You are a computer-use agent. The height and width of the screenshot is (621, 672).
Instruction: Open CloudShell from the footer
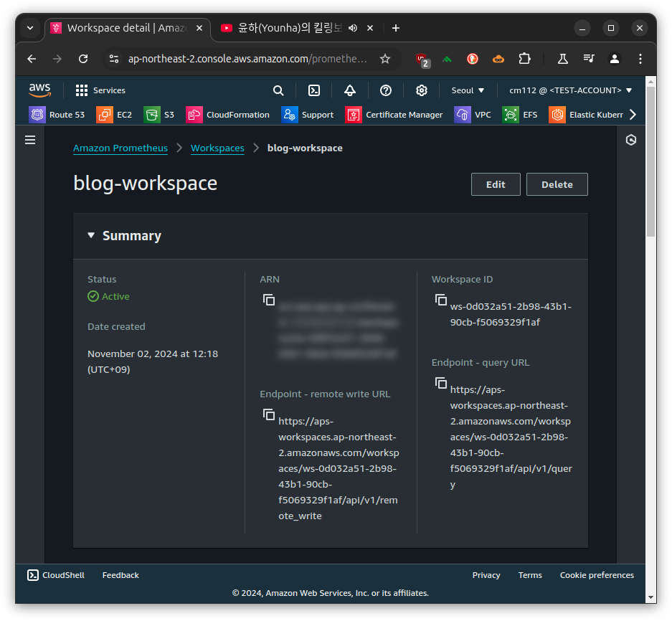coord(56,576)
